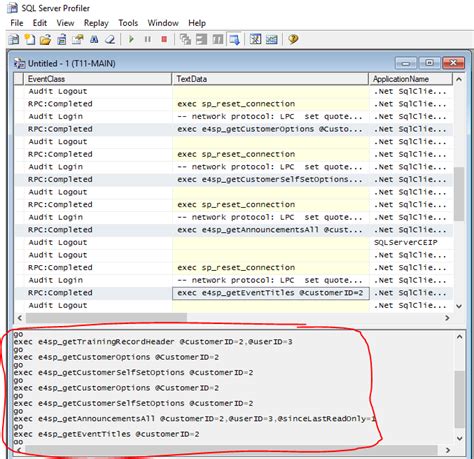This screenshot has height=459, width=474.
Task: Click the trace grid horizontal scrollbar thumb
Action: pyautogui.click(x=106, y=318)
